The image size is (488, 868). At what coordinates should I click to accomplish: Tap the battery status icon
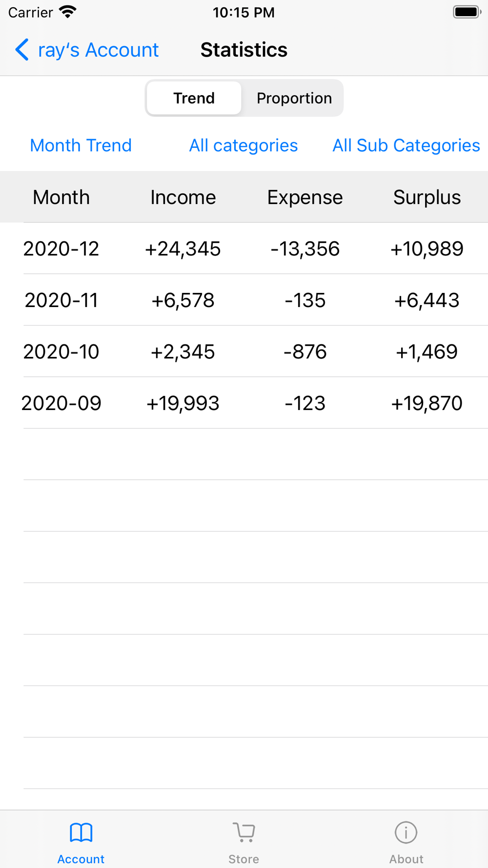467,12
